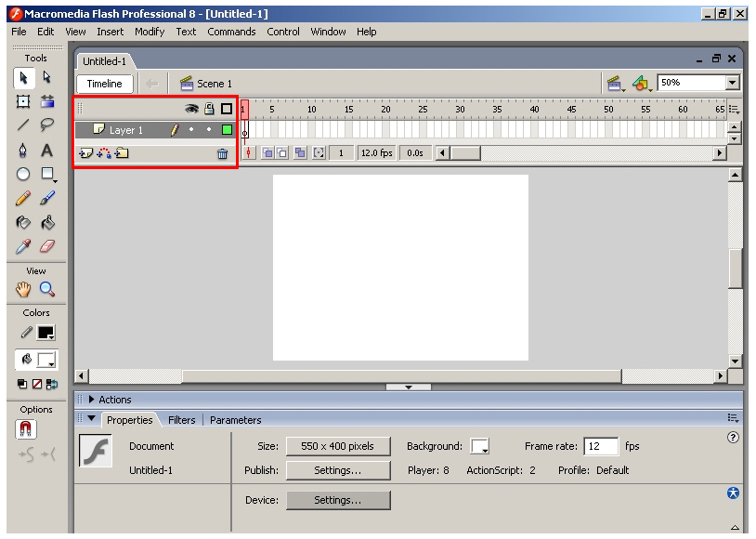Screen dimensions: 756x539
Task: Open the 50% zoom dropdown
Action: click(733, 83)
